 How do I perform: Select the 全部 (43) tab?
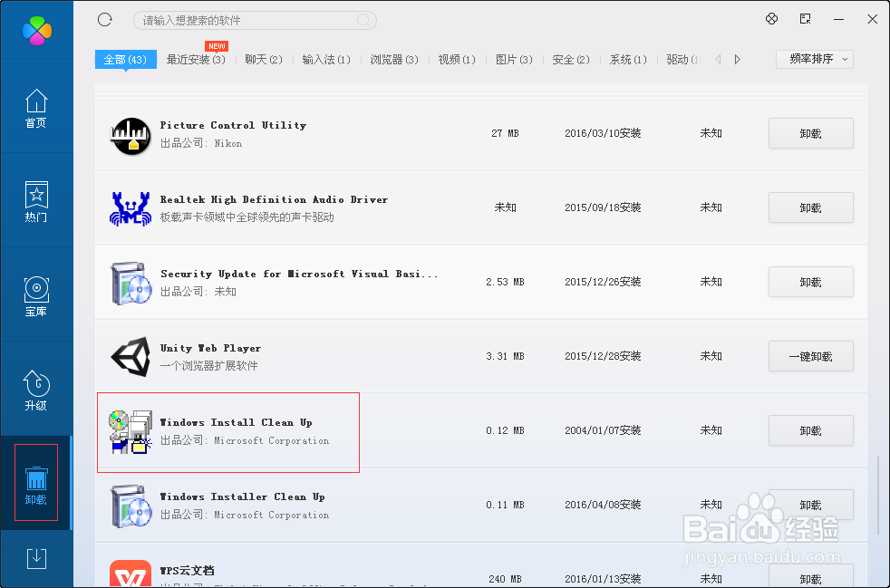click(125, 60)
